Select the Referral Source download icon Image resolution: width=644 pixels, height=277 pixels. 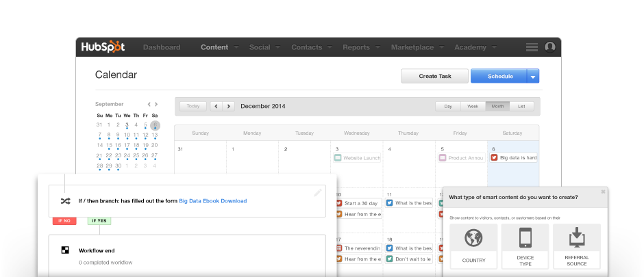tap(576, 239)
